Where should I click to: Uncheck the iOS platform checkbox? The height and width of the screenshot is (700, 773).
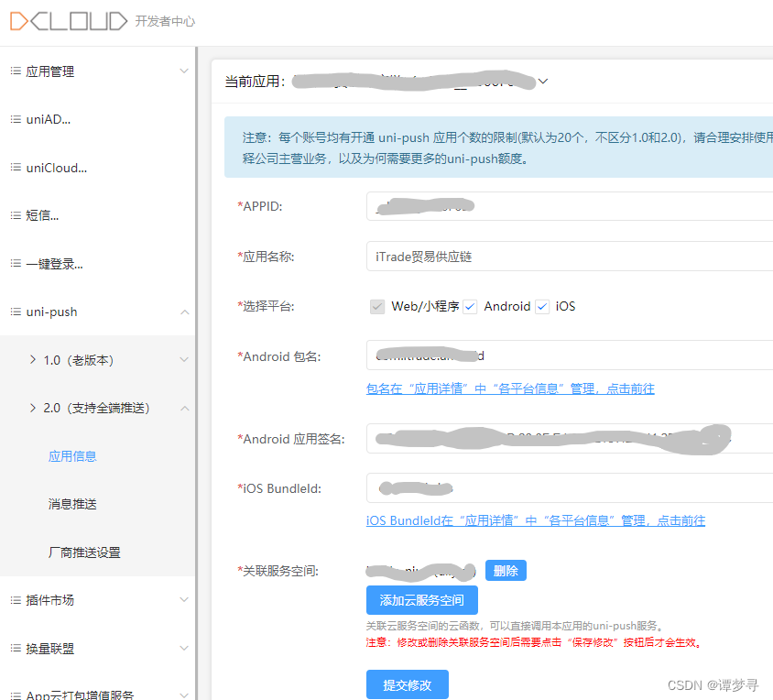click(x=542, y=306)
